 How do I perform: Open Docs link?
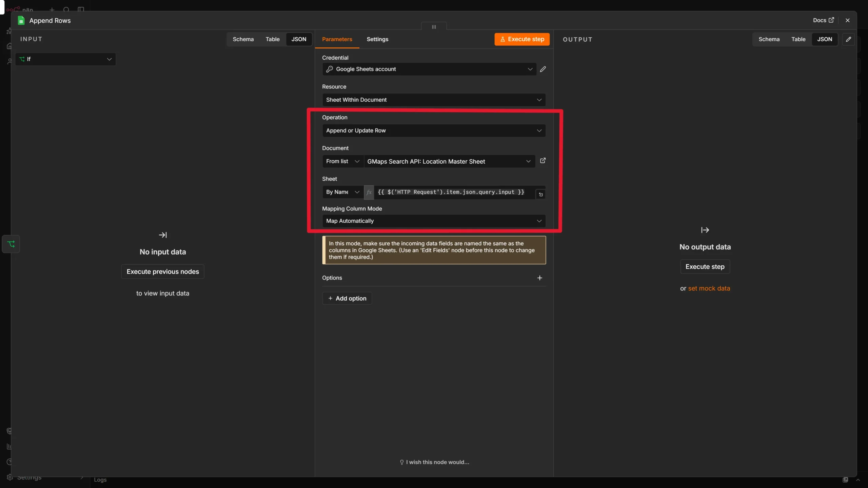[x=823, y=20]
